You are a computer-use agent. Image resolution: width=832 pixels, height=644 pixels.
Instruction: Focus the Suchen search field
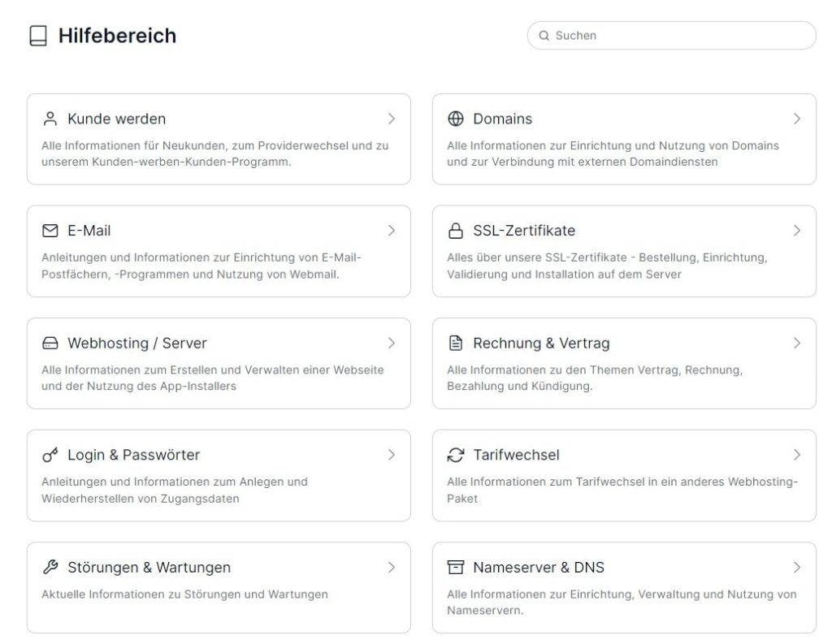pos(671,36)
